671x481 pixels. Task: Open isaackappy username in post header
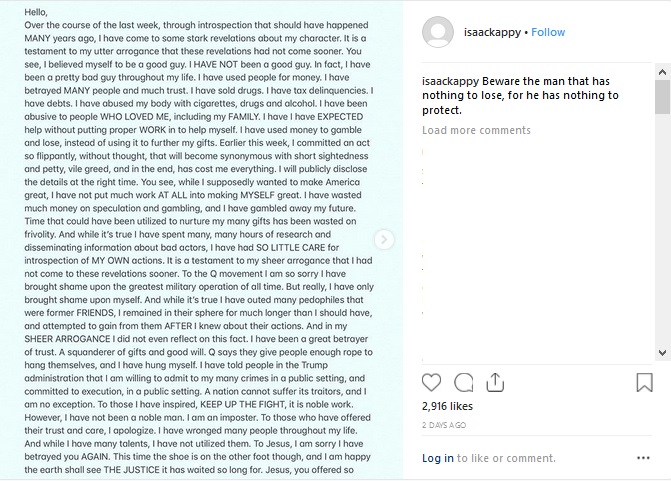click(492, 32)
